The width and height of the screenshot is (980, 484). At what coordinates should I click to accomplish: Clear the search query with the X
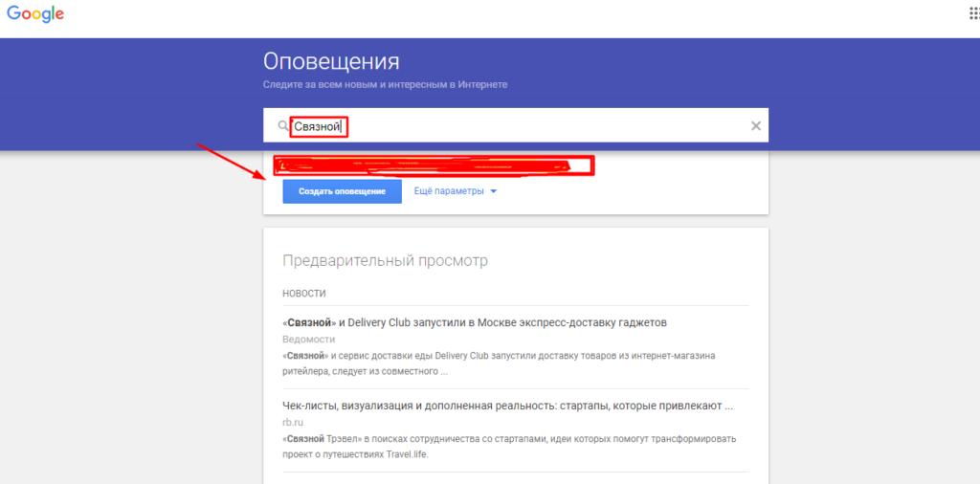(x=756, y=126)
